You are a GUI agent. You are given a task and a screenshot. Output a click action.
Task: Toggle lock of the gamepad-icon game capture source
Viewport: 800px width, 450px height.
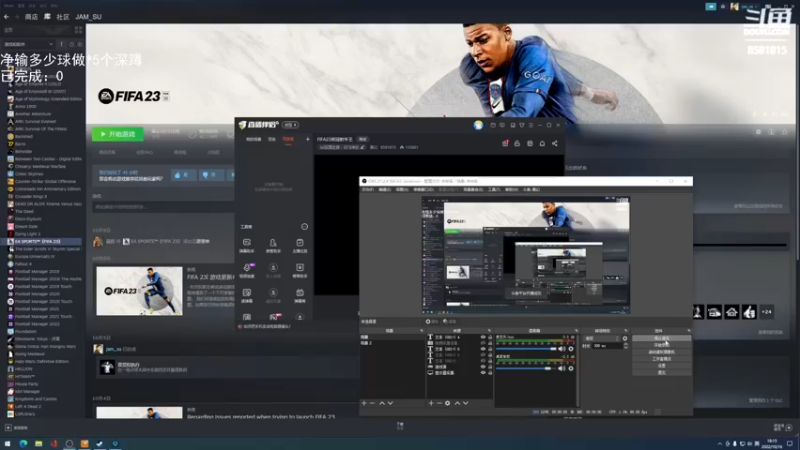click(x=490, y=367)
